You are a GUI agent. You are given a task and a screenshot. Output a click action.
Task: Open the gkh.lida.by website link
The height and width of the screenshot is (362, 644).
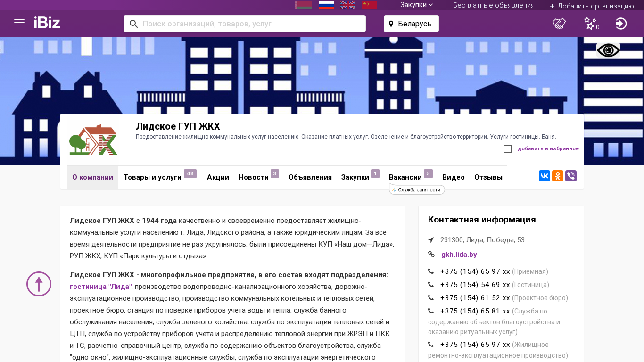pyautogui.click(x=459, y=255)
